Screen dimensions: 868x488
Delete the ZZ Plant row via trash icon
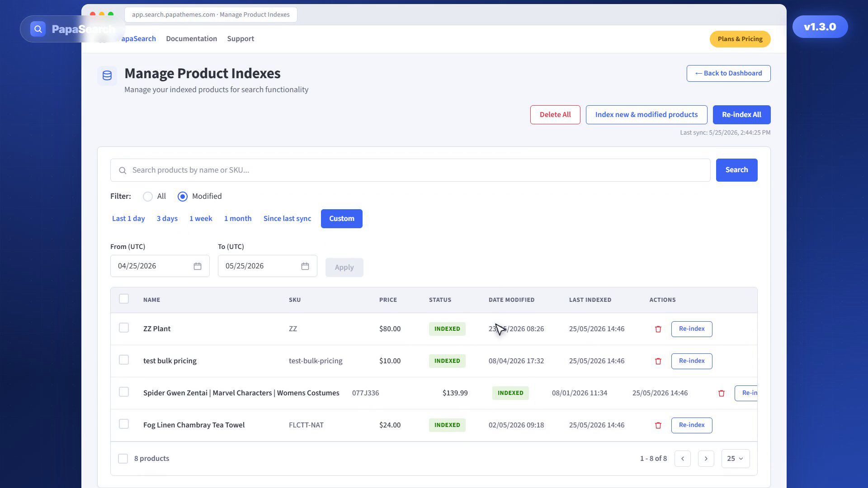pyautogui.click(x=658, y=329)
